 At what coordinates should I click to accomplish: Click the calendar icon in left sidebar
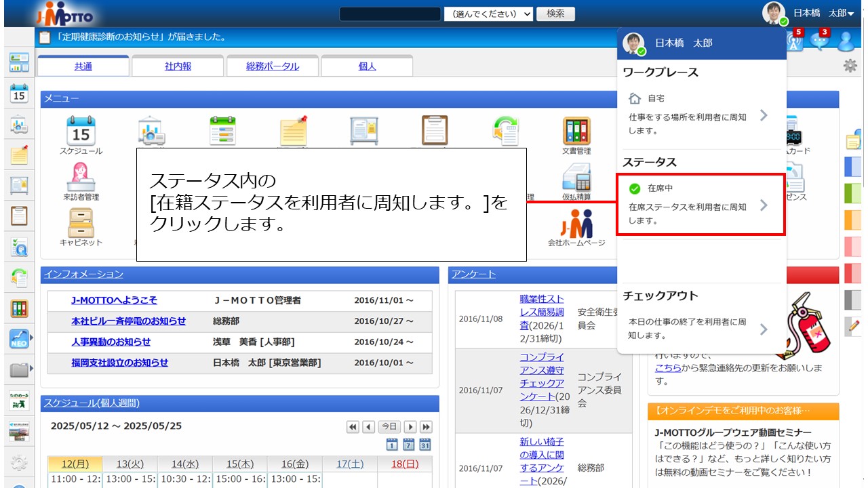[19, 94]
